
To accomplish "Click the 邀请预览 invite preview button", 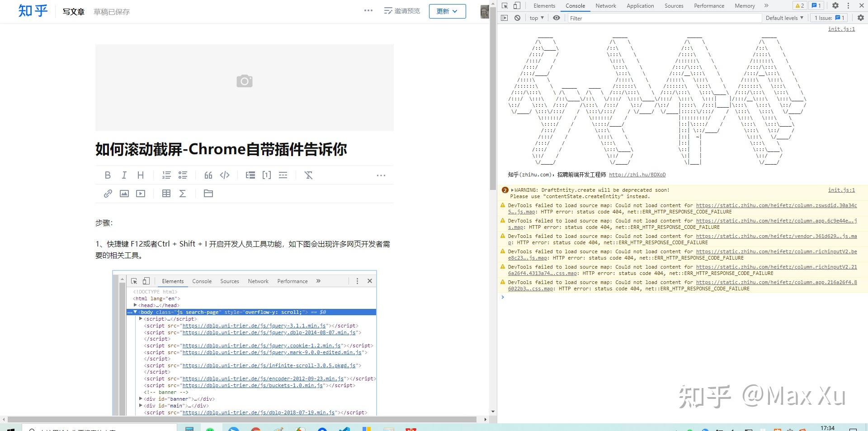I will point(402,11).
